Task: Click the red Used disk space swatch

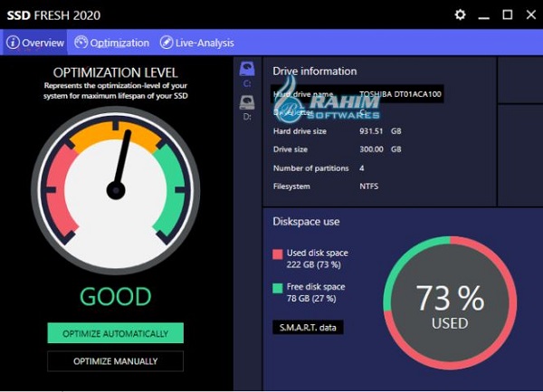Action: (278, 254)
